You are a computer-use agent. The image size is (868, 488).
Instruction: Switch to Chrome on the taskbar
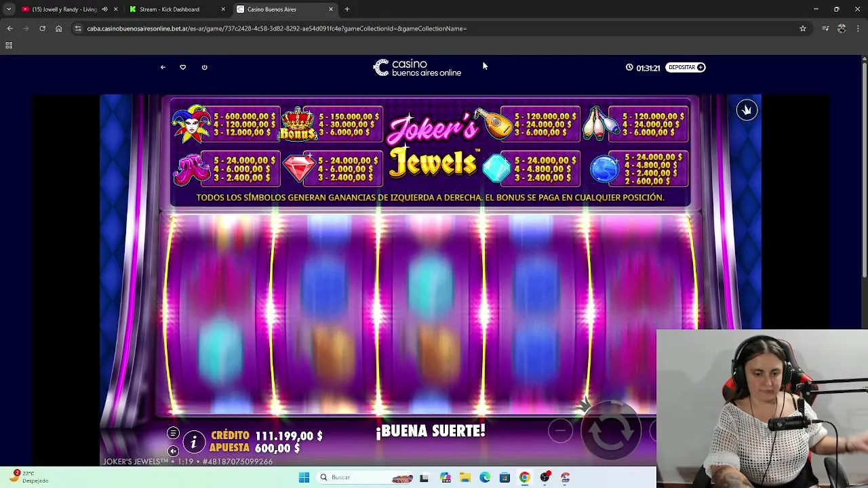tap(525, 477)
